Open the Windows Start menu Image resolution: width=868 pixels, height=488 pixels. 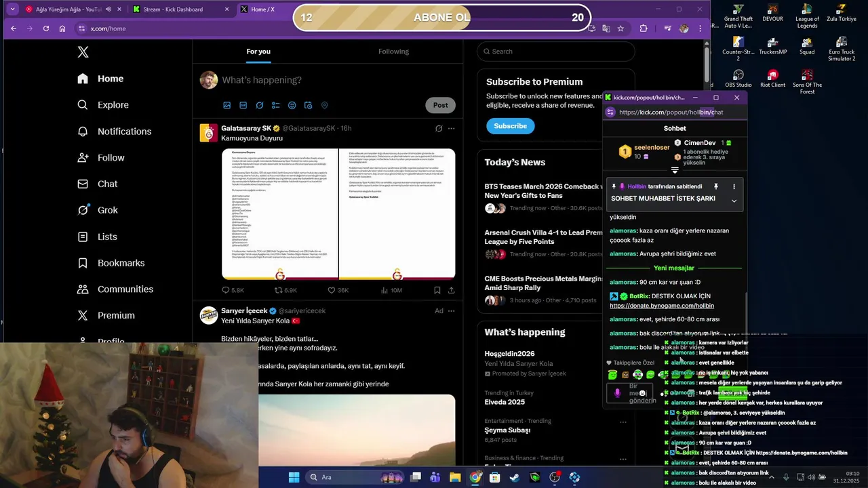pos(294,477)
